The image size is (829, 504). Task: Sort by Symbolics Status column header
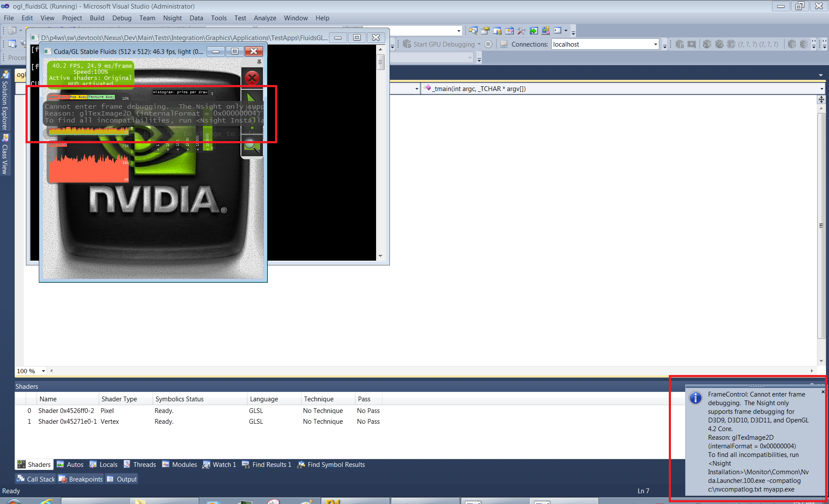point(200,399)
